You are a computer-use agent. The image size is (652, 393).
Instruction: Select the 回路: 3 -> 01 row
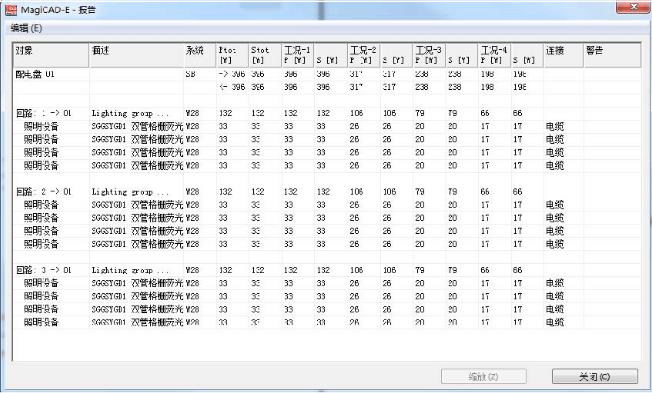[x=327, y=270]
